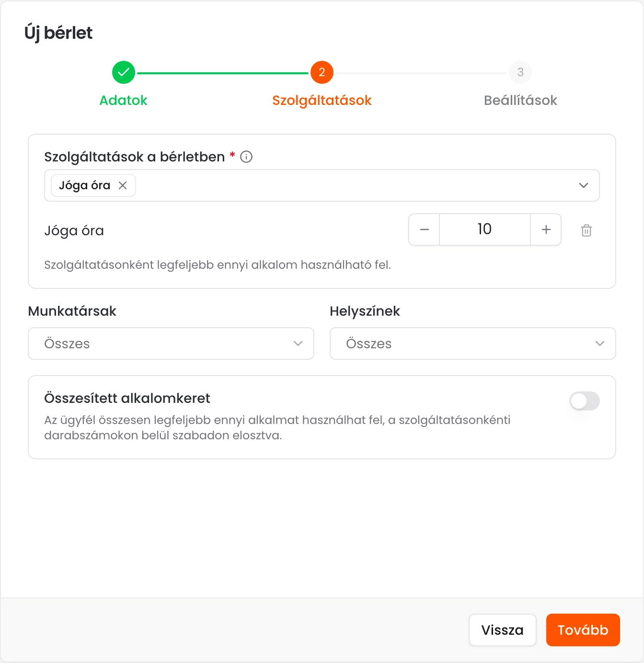The height and width of the screenshot is (663, 644).
Task: Increase Jóga óra count with plus button
Action: pyautogui.click(x=546, y=229)
